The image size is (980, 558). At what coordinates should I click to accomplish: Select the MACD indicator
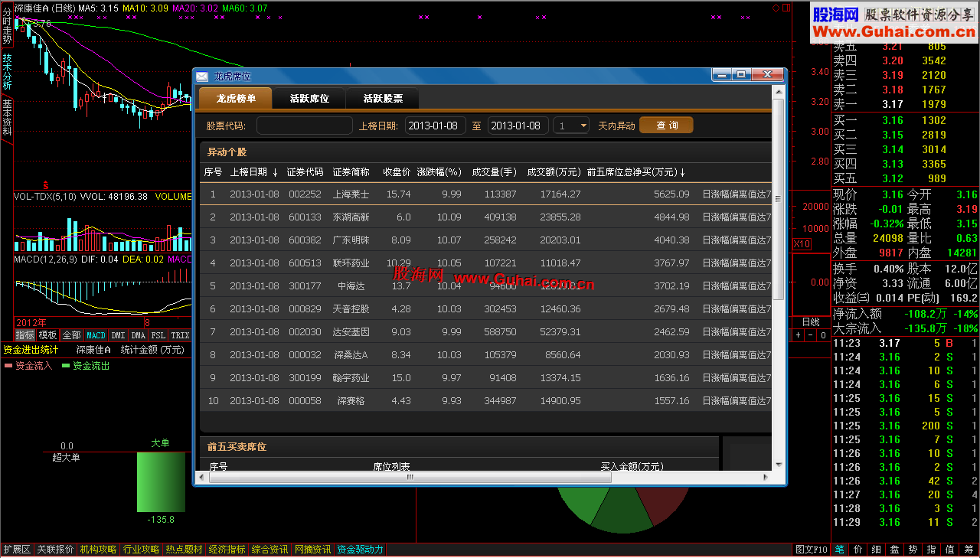(x=96, y=335)
